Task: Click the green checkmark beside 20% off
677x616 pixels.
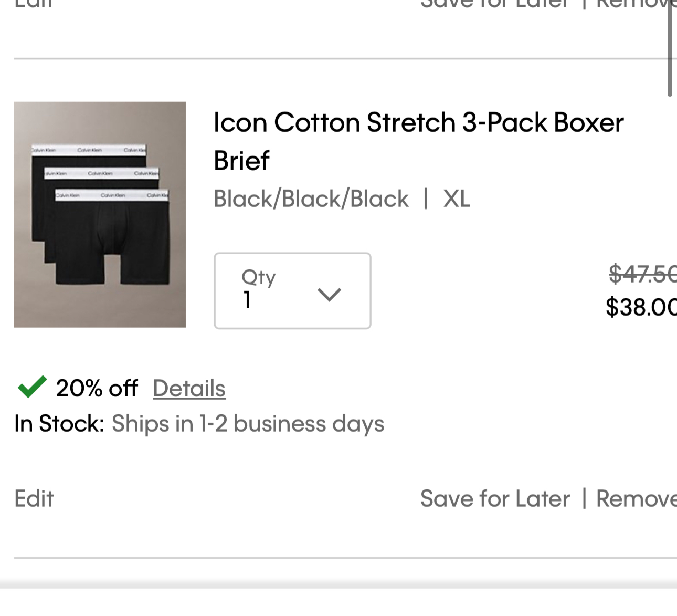Action: click(32, 387)
